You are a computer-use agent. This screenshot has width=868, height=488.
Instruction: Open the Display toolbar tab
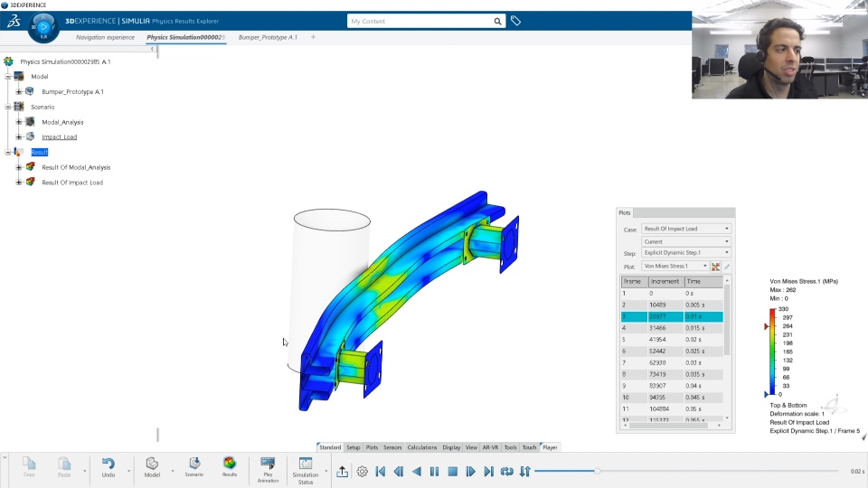pyautogui.click(x=451, y=447)
